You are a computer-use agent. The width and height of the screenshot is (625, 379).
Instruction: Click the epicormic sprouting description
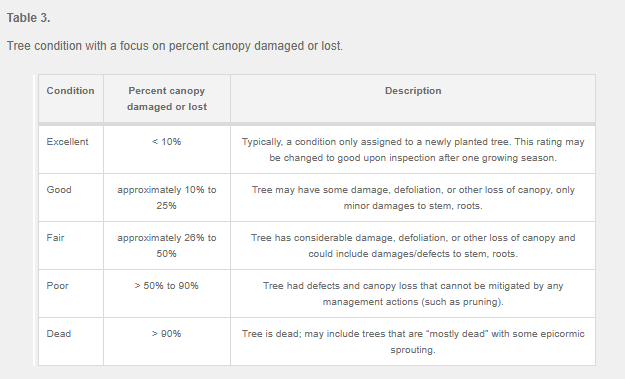tap(413, 342)
